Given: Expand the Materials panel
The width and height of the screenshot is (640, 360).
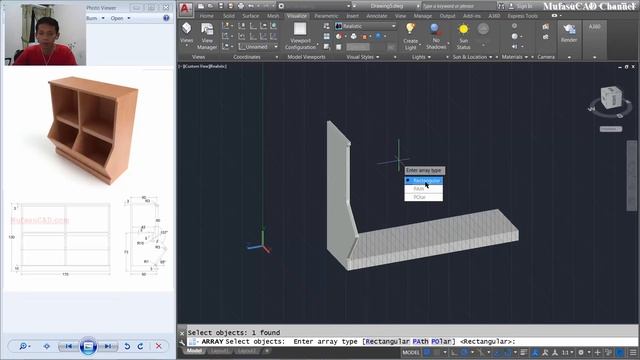Looking at the screenshot, I should 515,57.
